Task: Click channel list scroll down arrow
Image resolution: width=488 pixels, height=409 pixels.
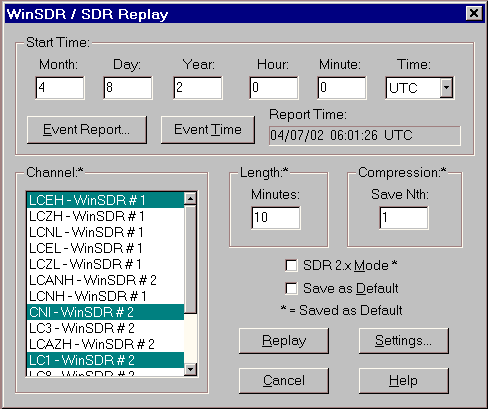Action: [190, 369]
